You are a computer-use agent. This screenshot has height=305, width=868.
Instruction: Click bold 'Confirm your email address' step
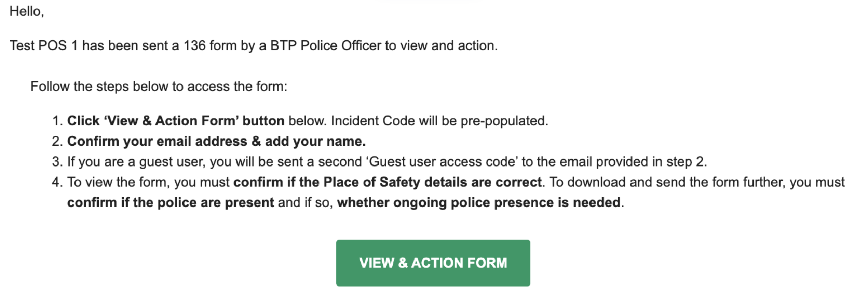[x=157, y=141]
